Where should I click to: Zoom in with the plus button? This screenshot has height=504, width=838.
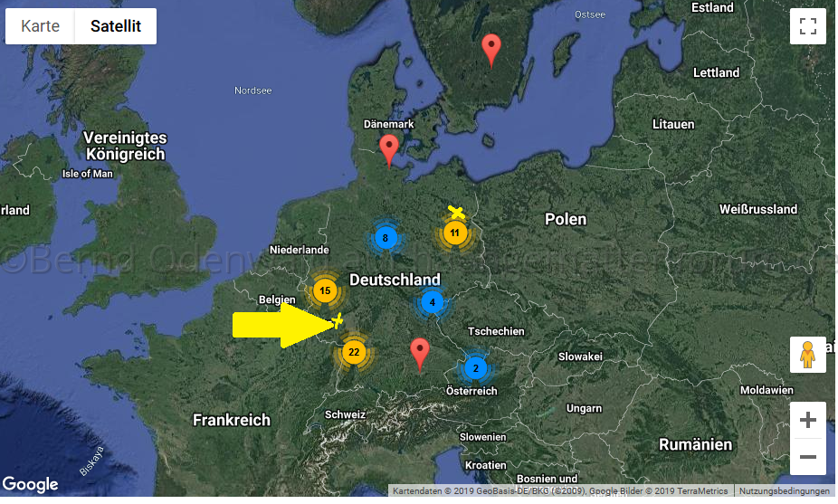coord(807,421)
